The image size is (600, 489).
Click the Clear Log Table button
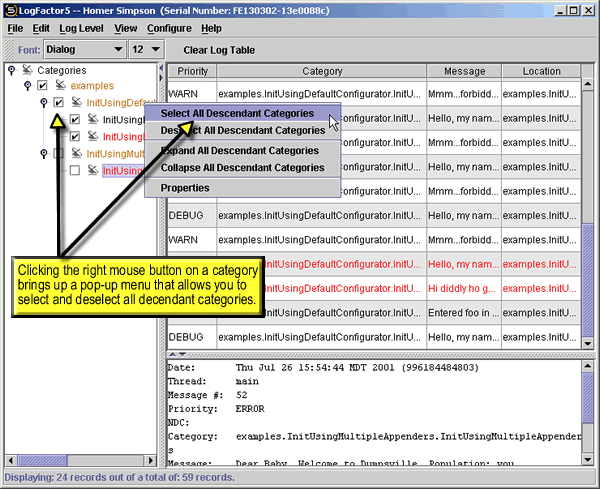[x=219, y=49]
